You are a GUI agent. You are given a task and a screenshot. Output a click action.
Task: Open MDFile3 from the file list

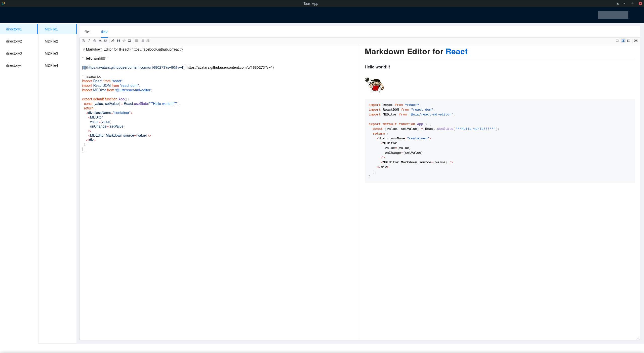coord(58,53)
